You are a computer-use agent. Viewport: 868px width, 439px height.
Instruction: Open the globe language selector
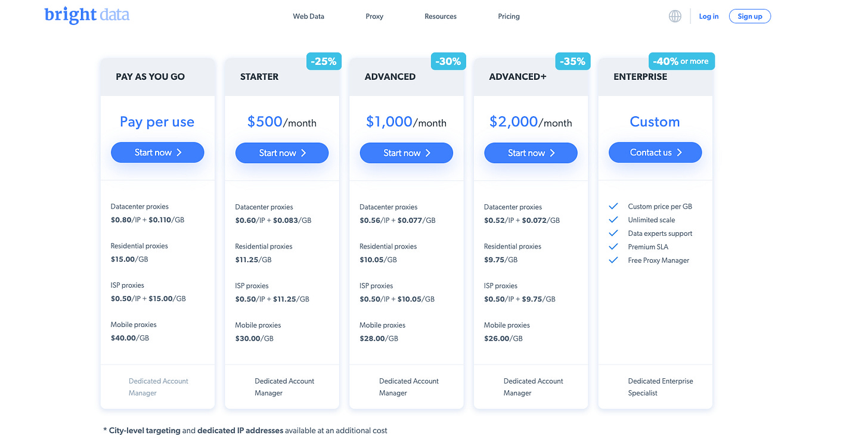[x=675, y=16]
